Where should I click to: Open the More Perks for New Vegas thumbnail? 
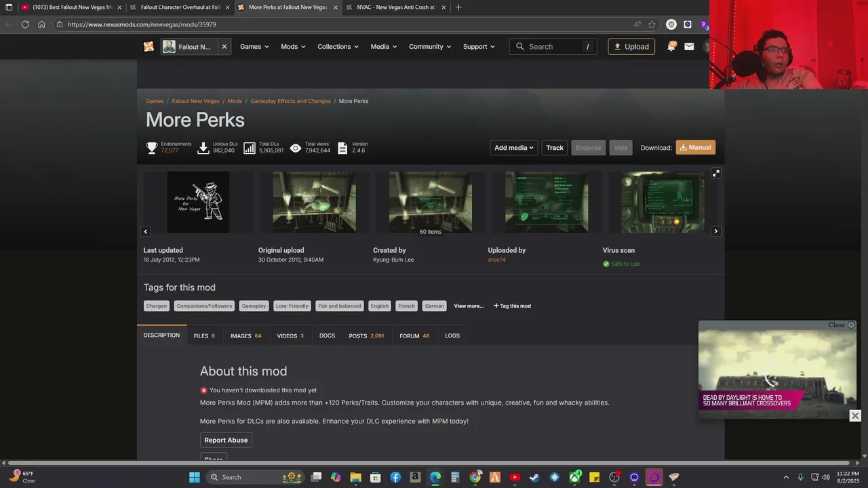tap(198, 202)
